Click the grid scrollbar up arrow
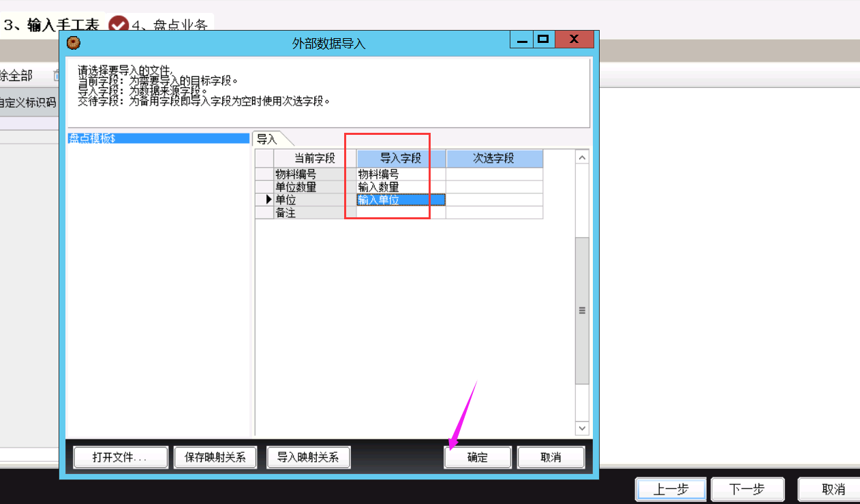Image resolution: width=860 pixels, height=504 pixels. [582, 157]
